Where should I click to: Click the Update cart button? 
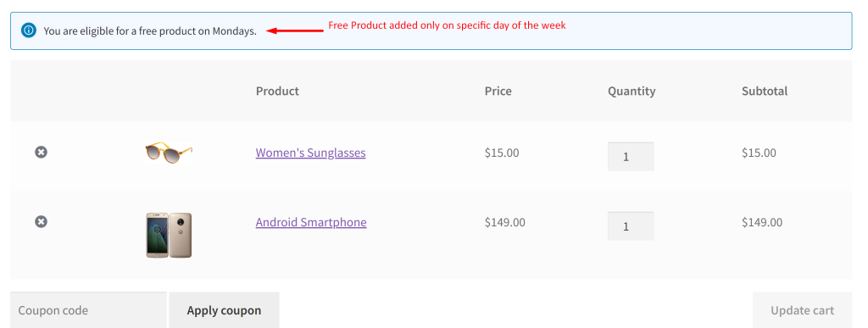(802, 310)
